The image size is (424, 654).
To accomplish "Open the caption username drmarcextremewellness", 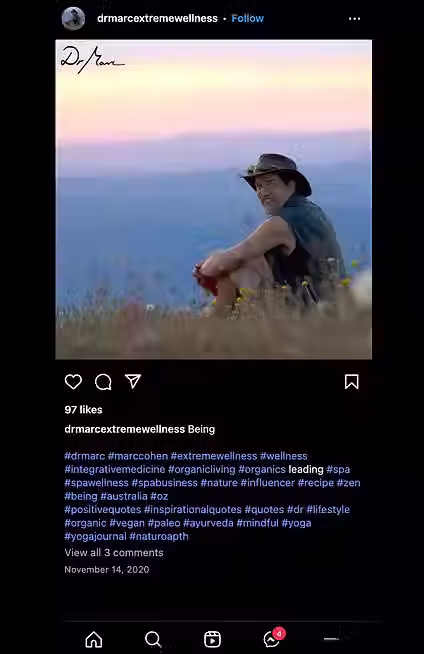I will 125,429.
